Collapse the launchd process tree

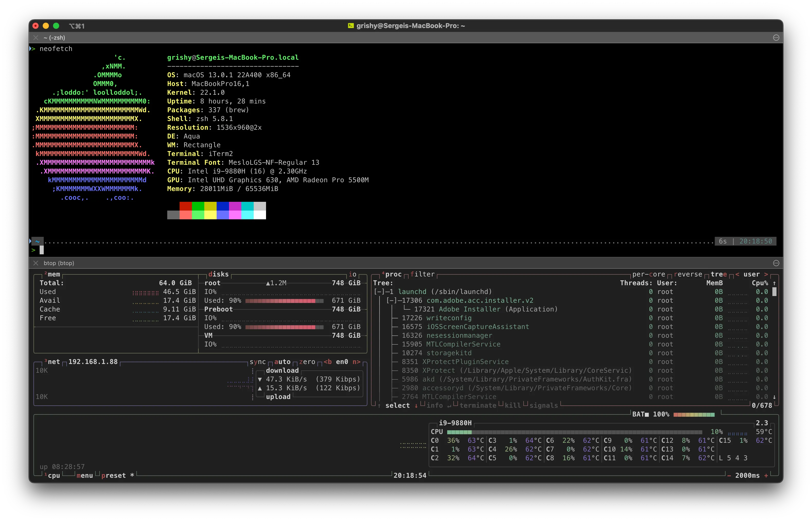pyautogui.click(x=379, y=291)
